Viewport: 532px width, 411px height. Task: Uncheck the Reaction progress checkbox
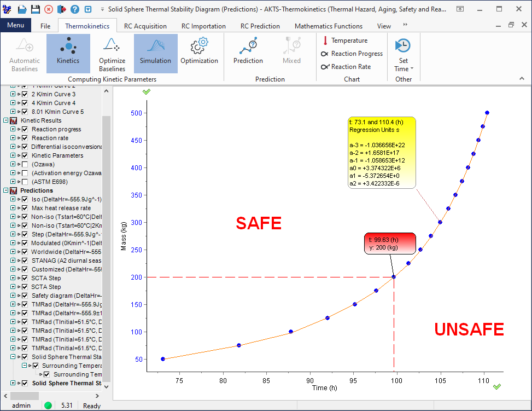[x=24, y=129]
